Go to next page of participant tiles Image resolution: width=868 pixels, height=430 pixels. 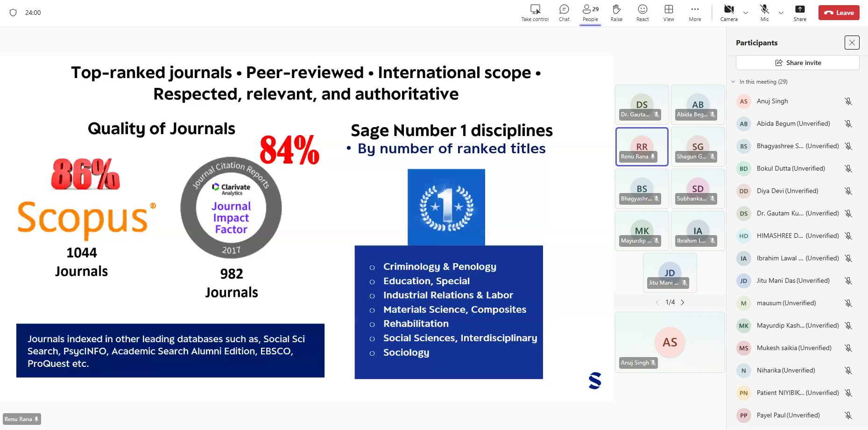coord(683,302)
